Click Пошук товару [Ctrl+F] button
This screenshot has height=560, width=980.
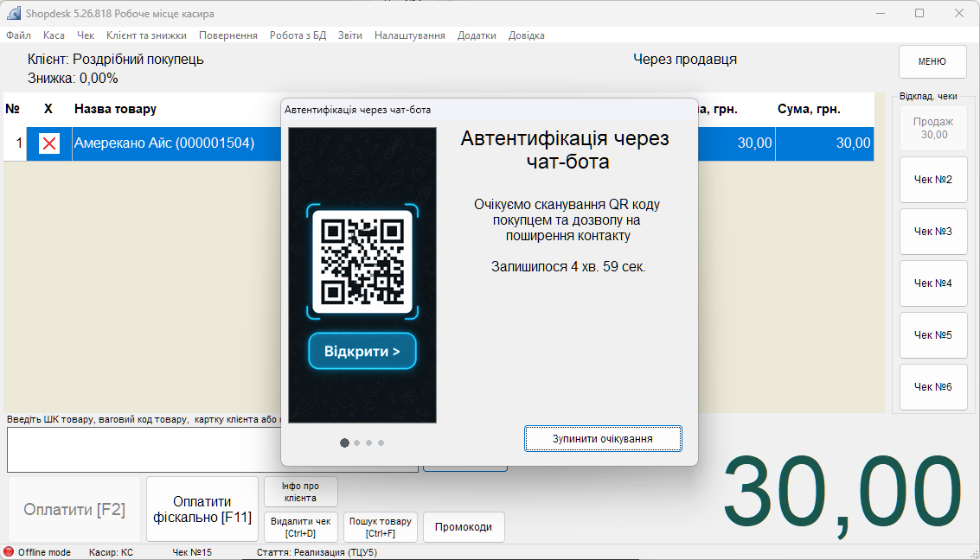[380, 527]
